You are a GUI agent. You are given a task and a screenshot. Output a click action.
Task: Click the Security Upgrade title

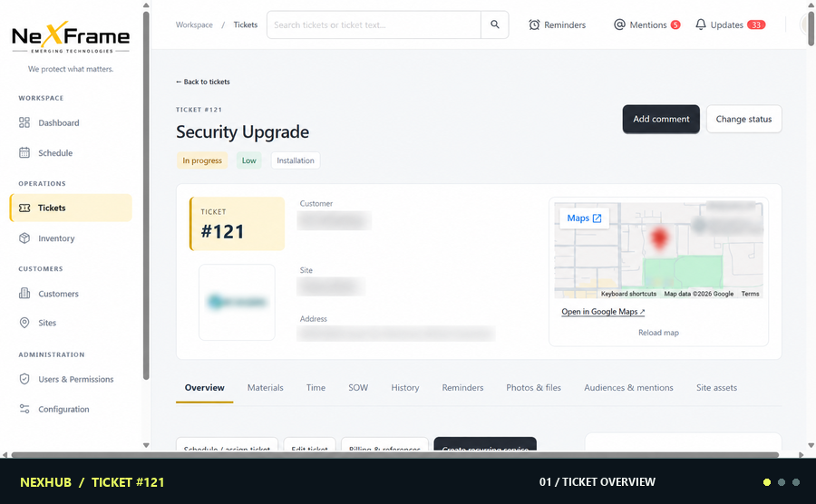point(242,132)
